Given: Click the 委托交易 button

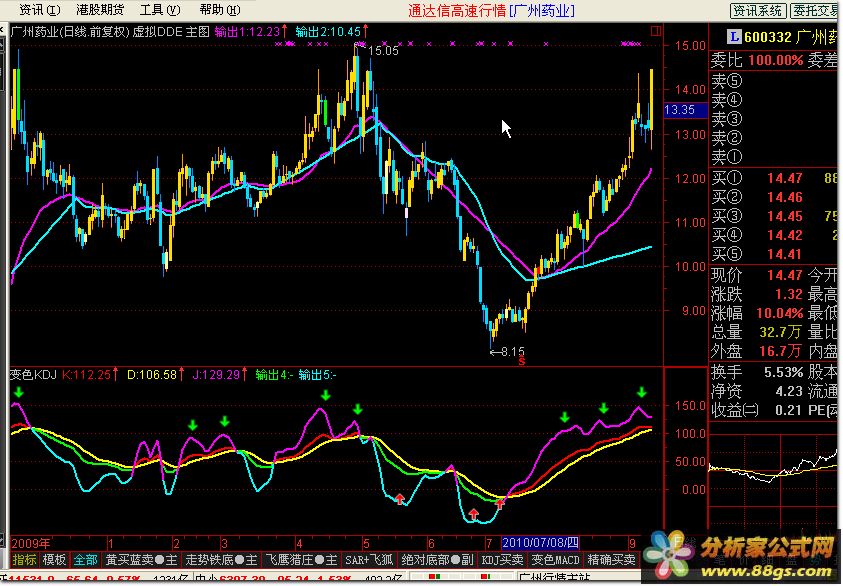Looking at the screenshot, I should 816,11.
